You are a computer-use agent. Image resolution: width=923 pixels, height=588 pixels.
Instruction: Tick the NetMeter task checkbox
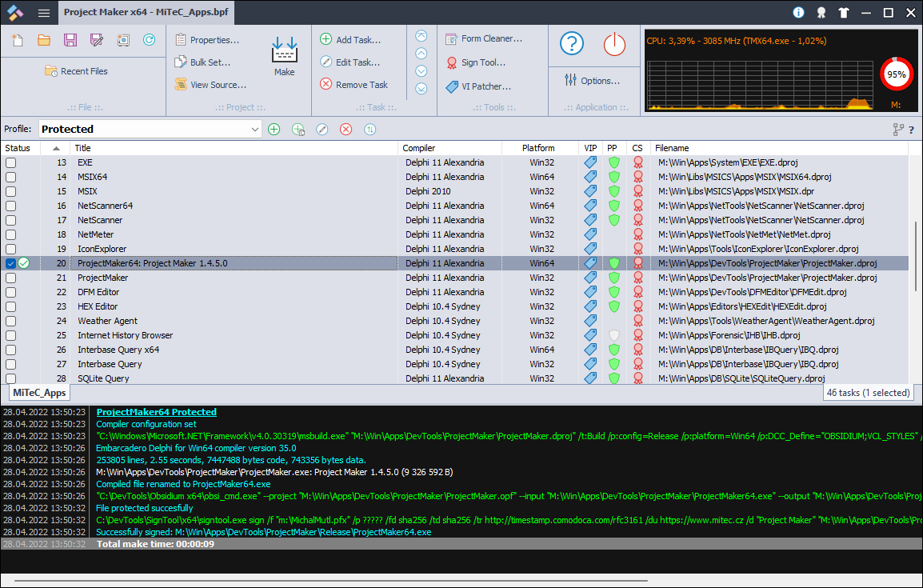click(x=11, y=235)
